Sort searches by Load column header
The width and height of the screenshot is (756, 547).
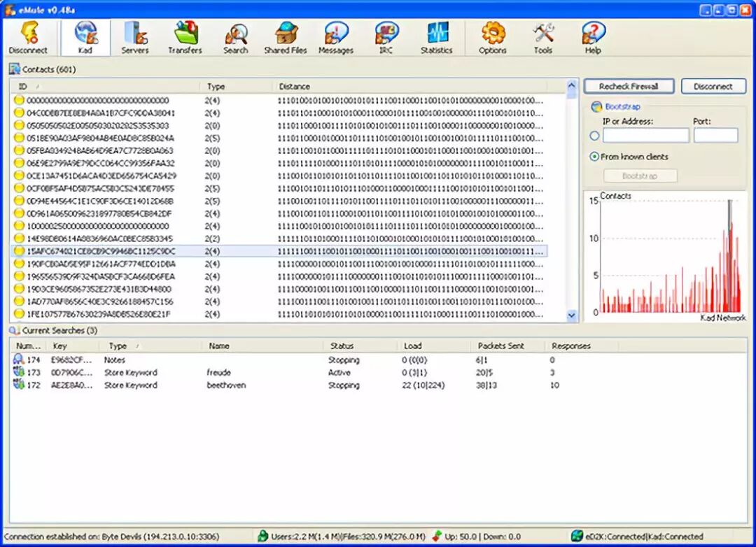[434, 346]
